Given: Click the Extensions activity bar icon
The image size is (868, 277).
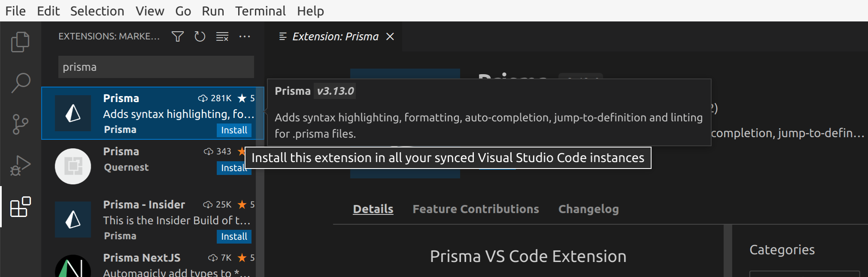Looking at the screenshot, I should pyautogui.click(x=20, y=207).
